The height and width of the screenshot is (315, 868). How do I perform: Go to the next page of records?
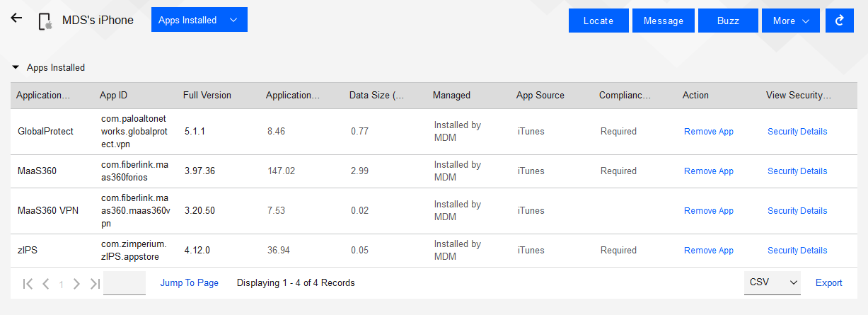point(76,284)
